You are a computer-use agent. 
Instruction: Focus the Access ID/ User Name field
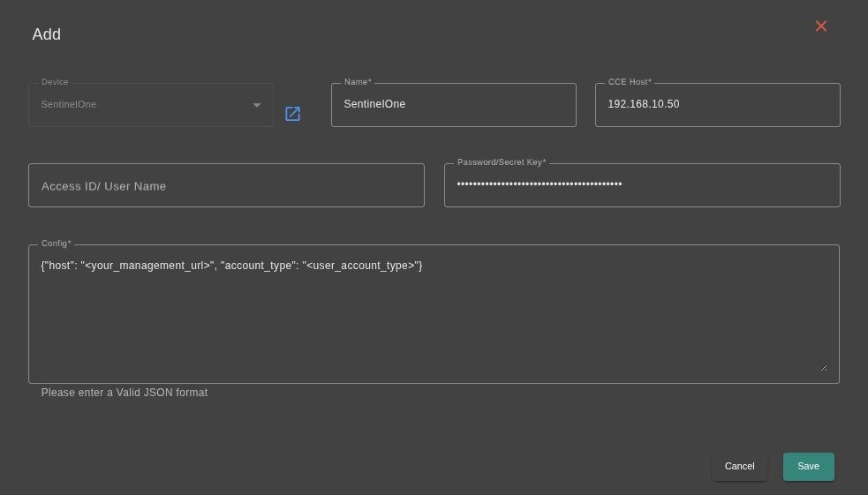(226, 185)
